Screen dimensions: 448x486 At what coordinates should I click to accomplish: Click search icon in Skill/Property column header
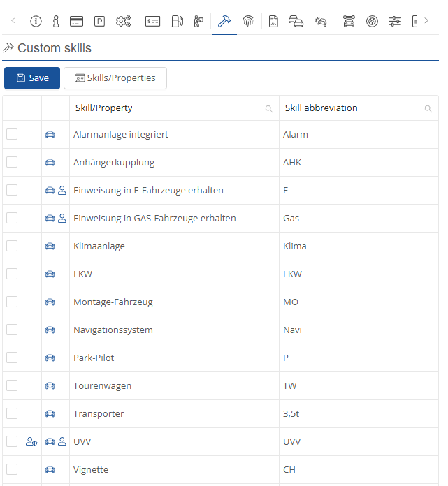269,109
